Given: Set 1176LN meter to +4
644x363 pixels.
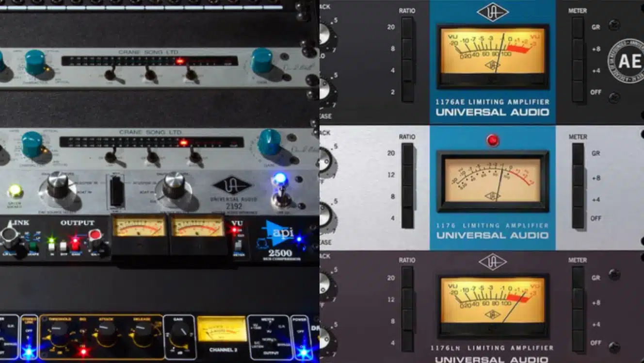Looking at the screenshot, I should click(x=578, y=320).
